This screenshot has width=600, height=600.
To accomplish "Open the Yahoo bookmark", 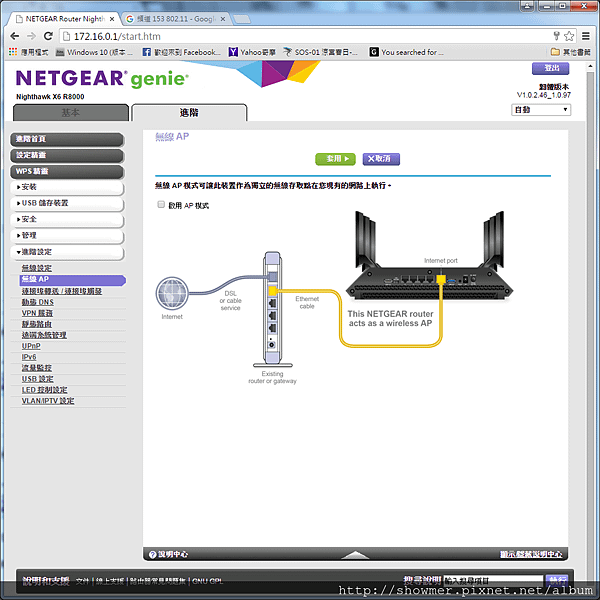I will click(x=252, y=52).
